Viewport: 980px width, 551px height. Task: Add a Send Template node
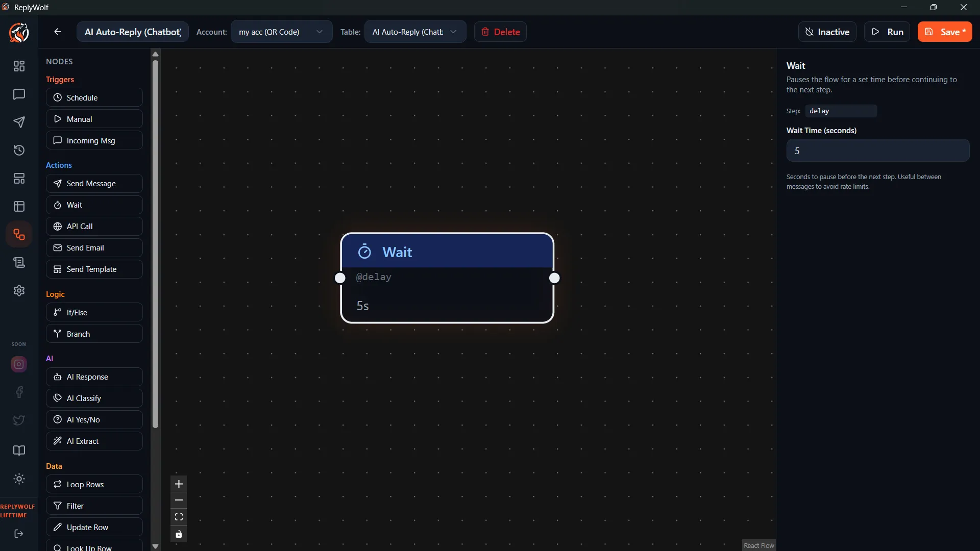click(94, 269)
